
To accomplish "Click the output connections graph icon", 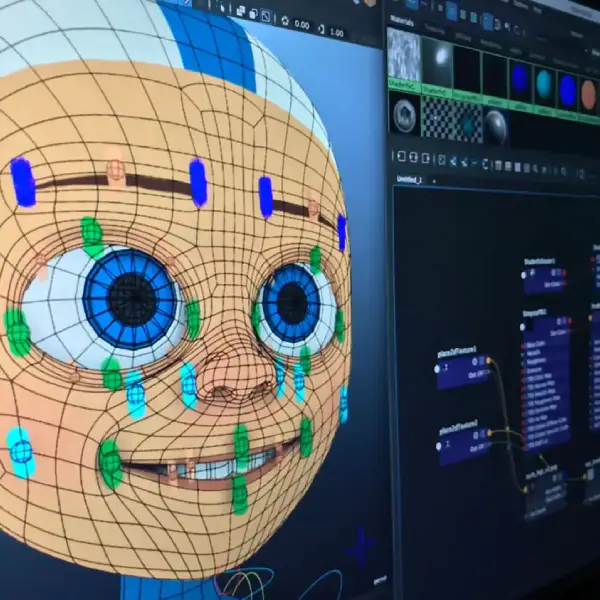I will pyautogui.click(x=426, y=158).
